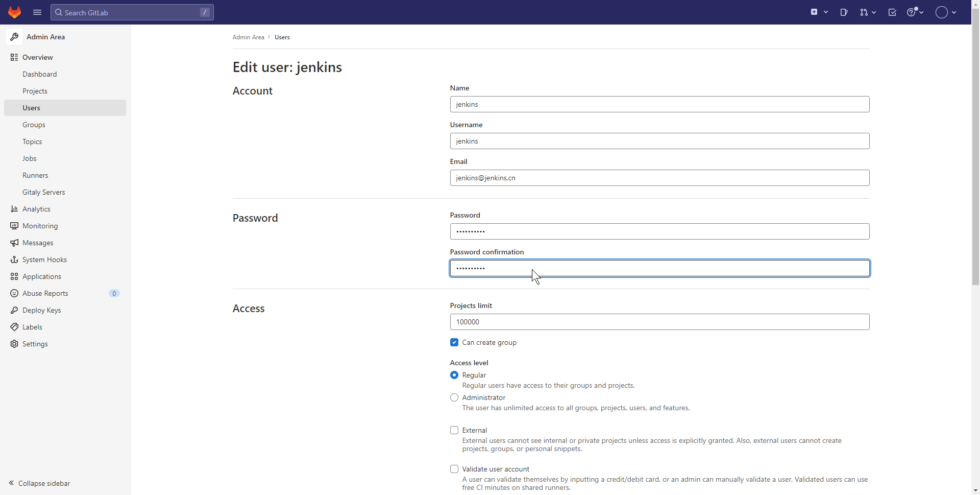Go to Groups in the sidebar
This screenshot has height=495, width=980.
click(34, 125)
